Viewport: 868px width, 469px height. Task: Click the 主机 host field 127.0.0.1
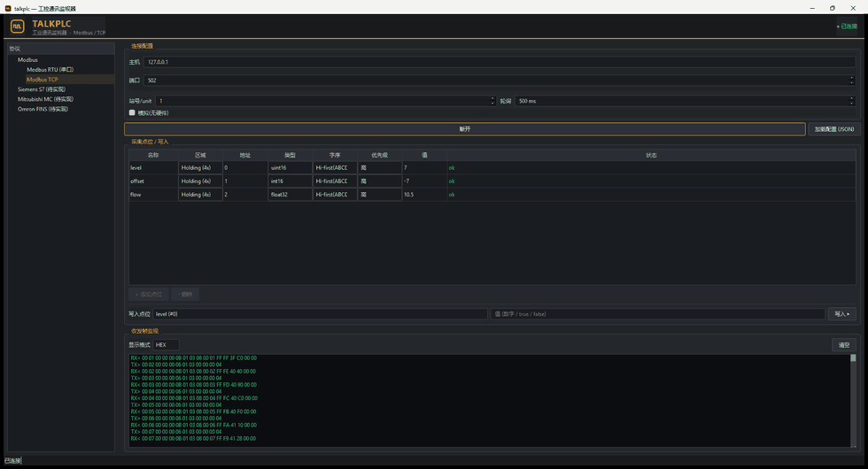[x=500, y=62]
